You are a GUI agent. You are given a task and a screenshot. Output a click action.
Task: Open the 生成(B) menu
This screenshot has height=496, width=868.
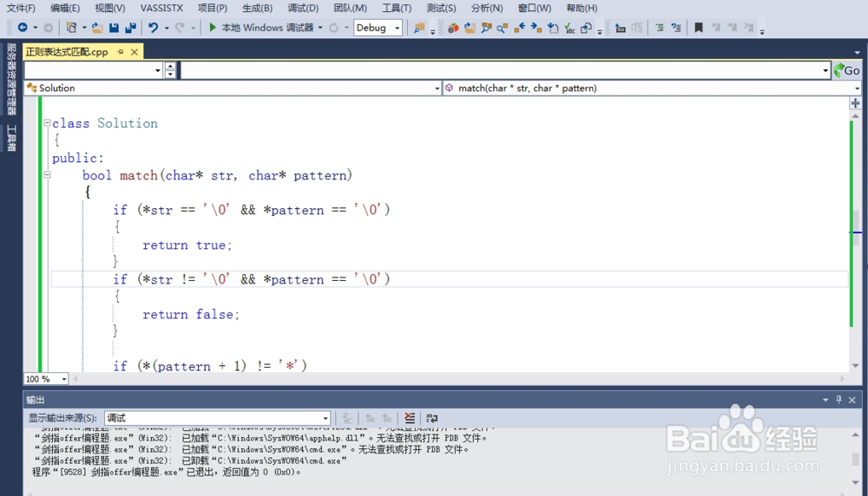(258, 8)
